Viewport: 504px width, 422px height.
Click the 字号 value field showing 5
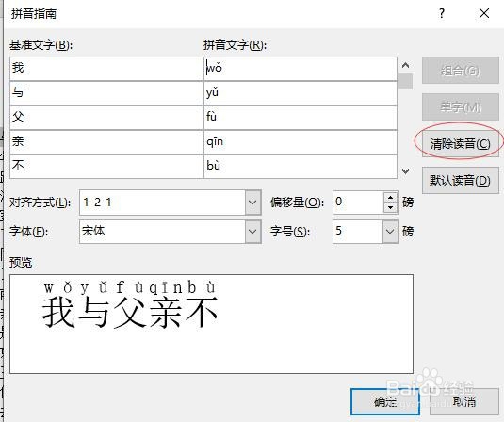click(x=358, y=232)
